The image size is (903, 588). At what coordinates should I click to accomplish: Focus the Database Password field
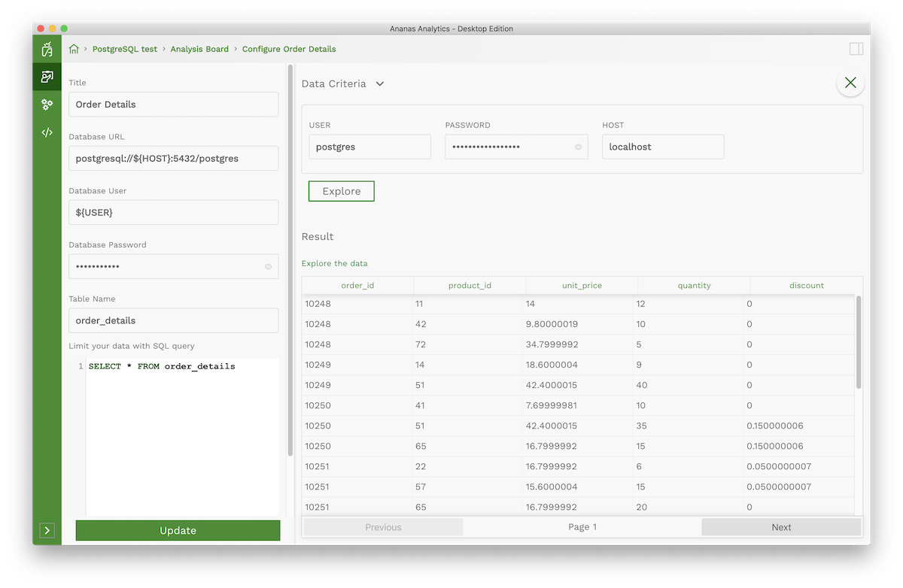coord(174,266)
